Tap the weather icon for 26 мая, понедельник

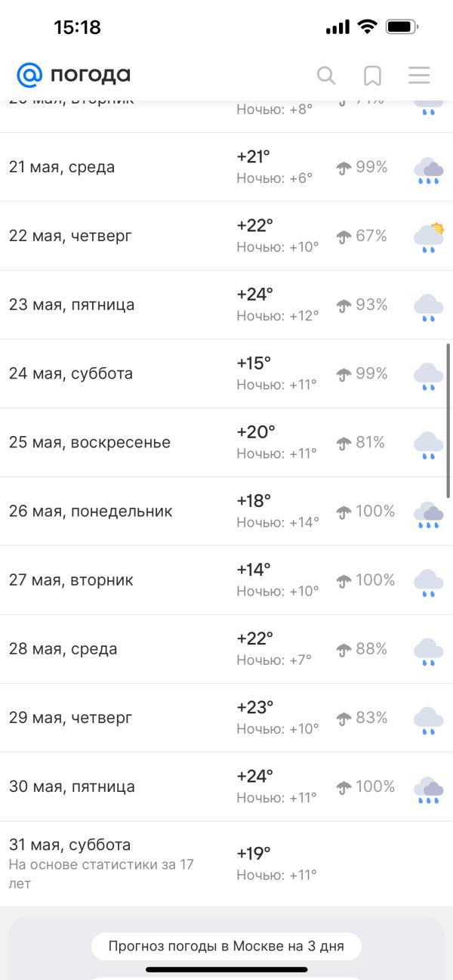tap(429, 515)
